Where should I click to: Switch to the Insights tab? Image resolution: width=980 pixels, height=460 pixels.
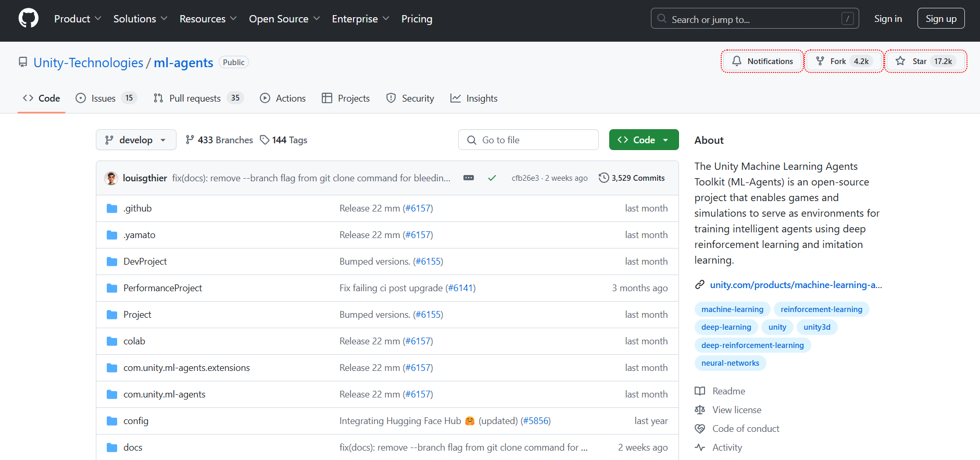[x=474, y=98]
